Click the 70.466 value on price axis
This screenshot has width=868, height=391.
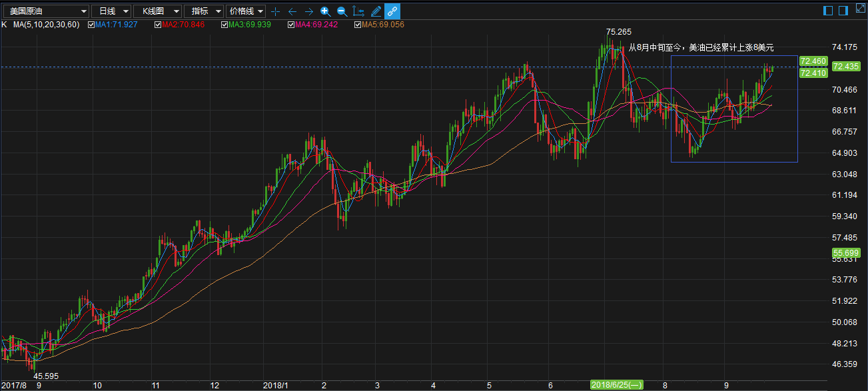pyautogui.click(x=845, y=90)
